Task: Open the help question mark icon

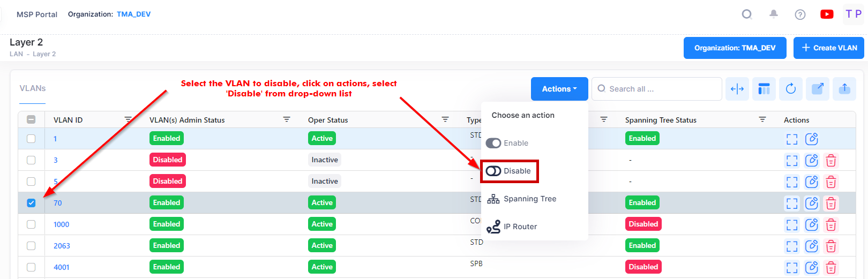Action: [x=800, y=14]
